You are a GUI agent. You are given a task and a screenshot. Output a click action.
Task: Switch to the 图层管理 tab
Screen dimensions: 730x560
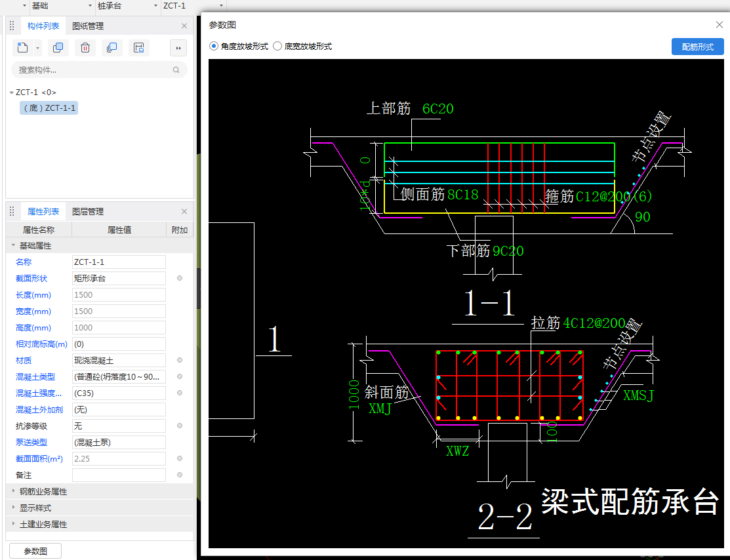88,211
